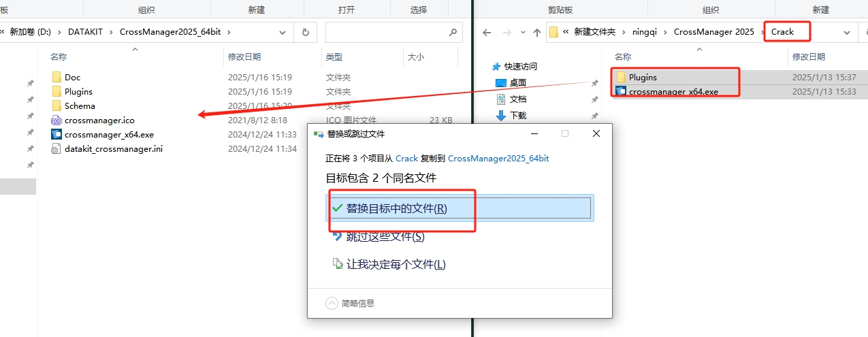Select the Schema folder icon

pos(57,106)
